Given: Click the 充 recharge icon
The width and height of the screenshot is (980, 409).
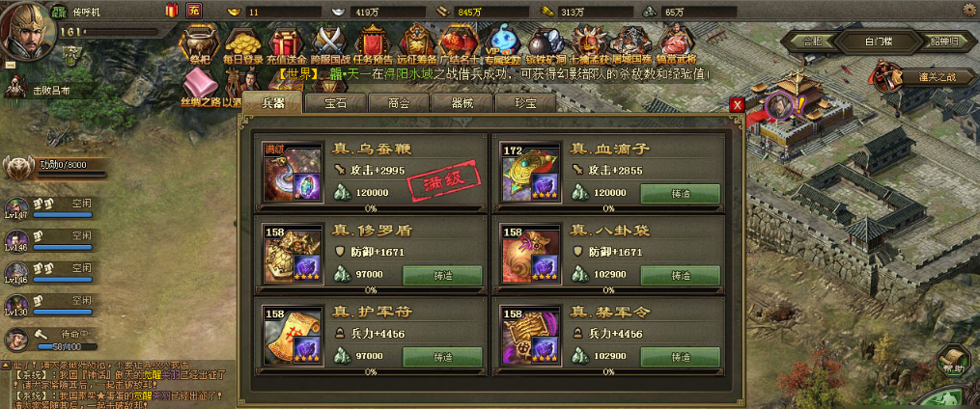Looking at the screenshot, I should point(194,11).
